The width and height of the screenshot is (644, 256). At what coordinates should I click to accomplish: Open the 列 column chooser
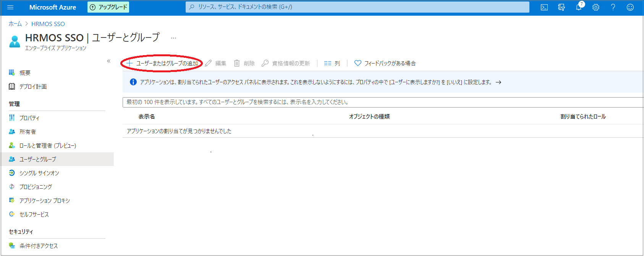(332, 63)
